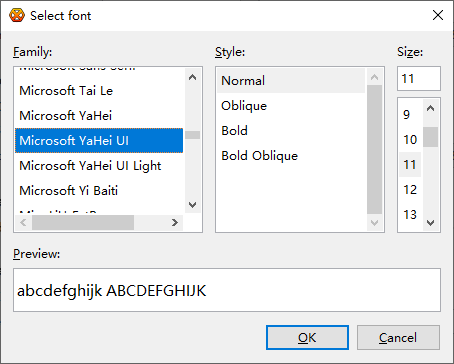Select size 11 in list

410,165
